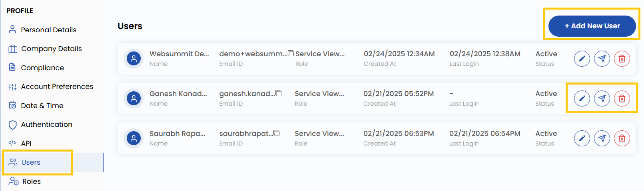Viewport: 644px width, 191px height.
Task: Open Personal Details in profile sidebar
Action: [48, 30]
